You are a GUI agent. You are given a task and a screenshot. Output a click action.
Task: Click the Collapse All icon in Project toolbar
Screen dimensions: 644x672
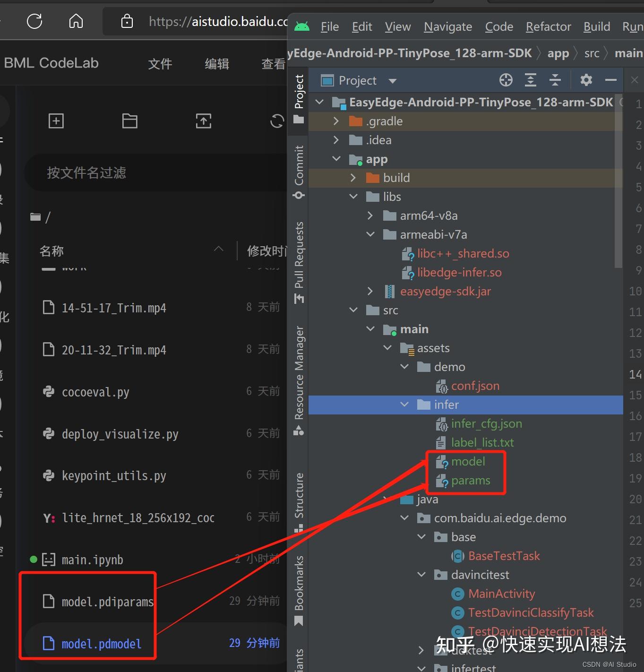pyautogui.click(x=555, y=80)
